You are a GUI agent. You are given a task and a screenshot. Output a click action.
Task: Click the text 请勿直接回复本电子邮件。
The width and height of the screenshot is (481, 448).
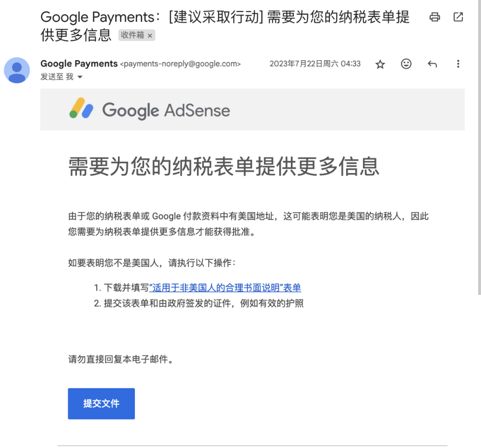[x=122, y=359]
